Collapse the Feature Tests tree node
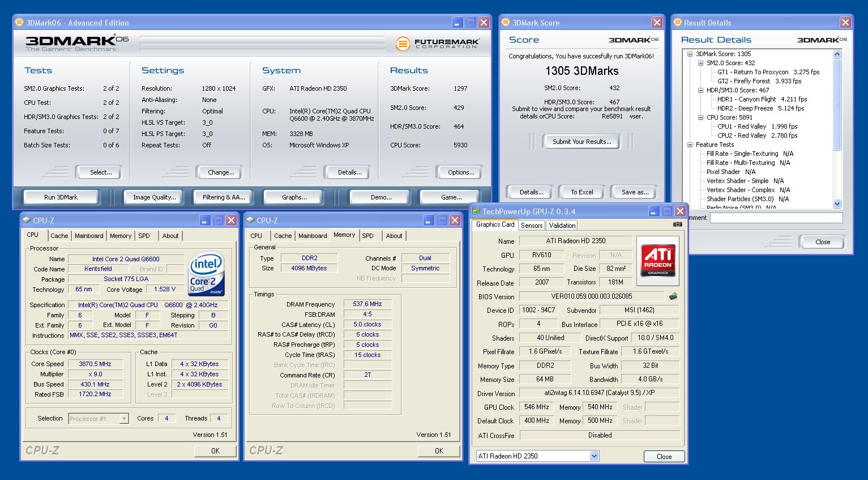The height and width of the screenshot is (480, 868). (x=690, y=145)
